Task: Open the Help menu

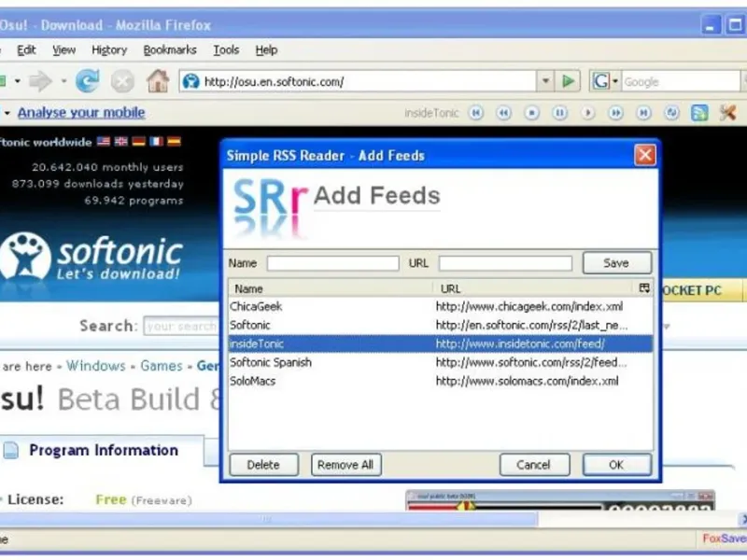Action: click(266, 50)
